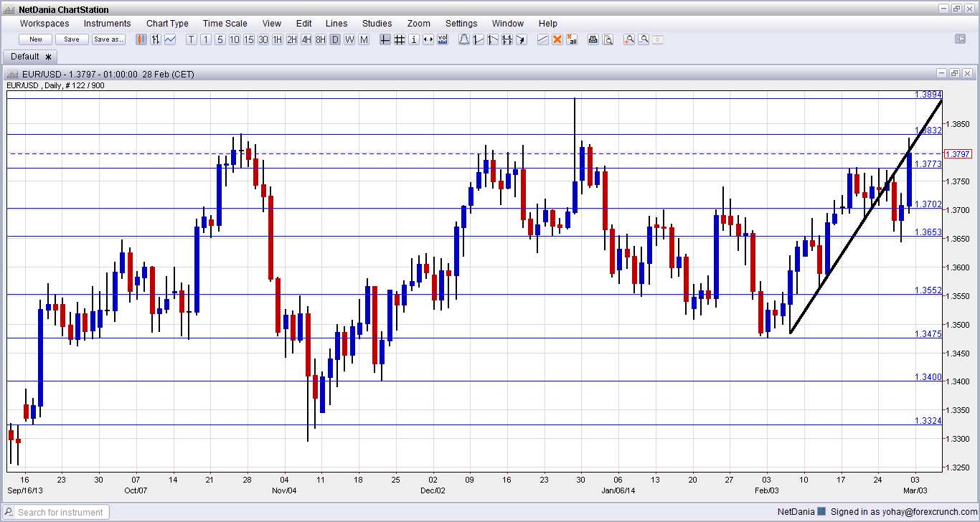This screenshot has width=980, height=522.
Task: Toggle the crosshair cursor tool
Action: pyautogui.click(x=385, y=39)
